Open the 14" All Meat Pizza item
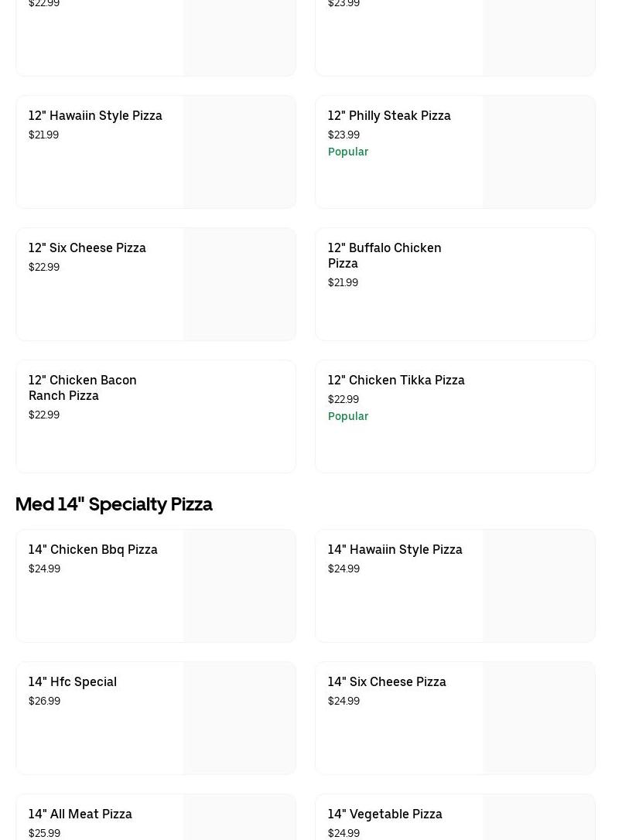The height and width of the screenshot is (840, 622). (x=80, y=814)
